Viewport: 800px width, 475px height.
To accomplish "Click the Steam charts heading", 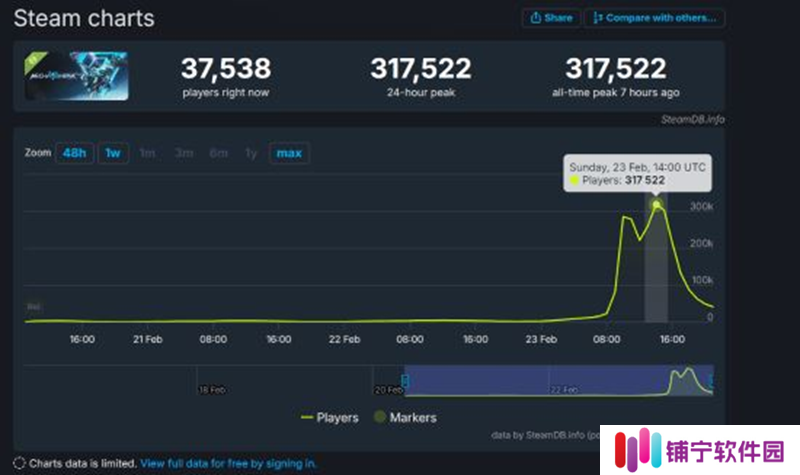I will pyautogui.click(x=84, y=18).
